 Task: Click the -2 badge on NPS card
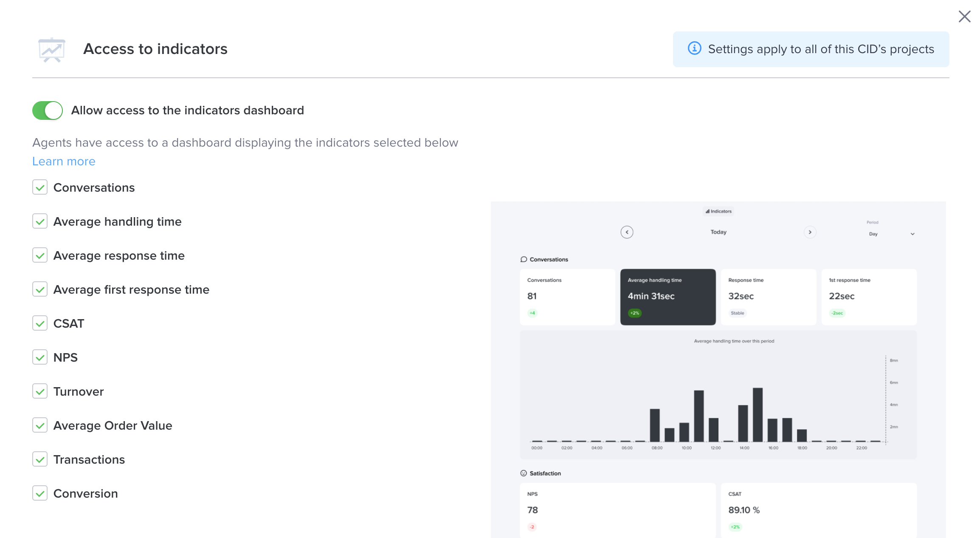532,527
